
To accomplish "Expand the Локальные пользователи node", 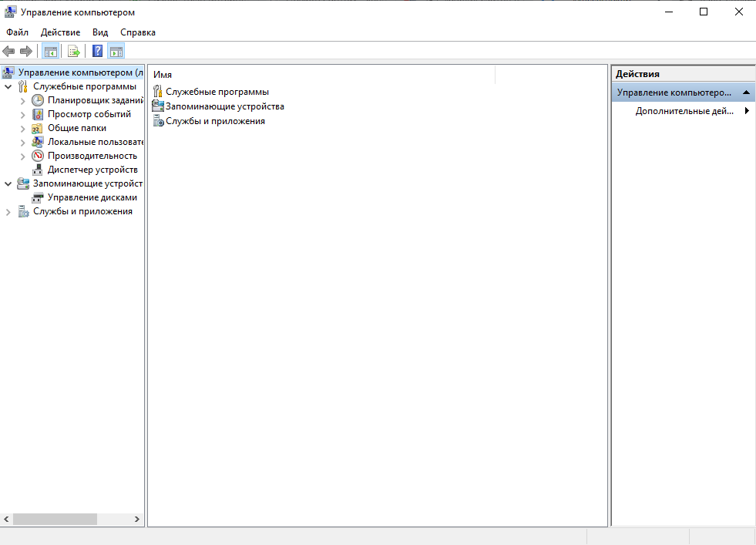I will (x=22, y=143).
